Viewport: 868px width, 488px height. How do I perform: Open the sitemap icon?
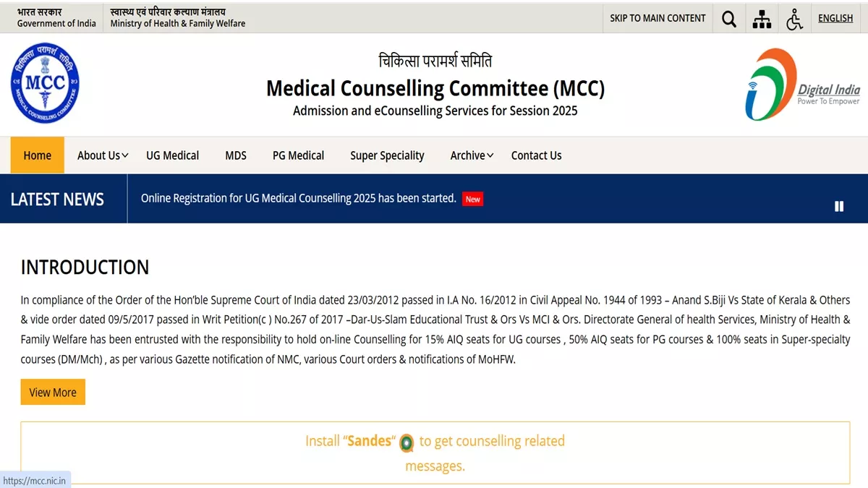(762, 19)
